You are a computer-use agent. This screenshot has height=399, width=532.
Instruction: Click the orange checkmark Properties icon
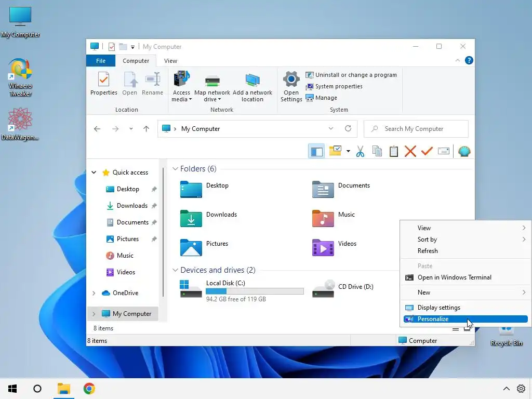pyautogui.click(x=427, y=151)
